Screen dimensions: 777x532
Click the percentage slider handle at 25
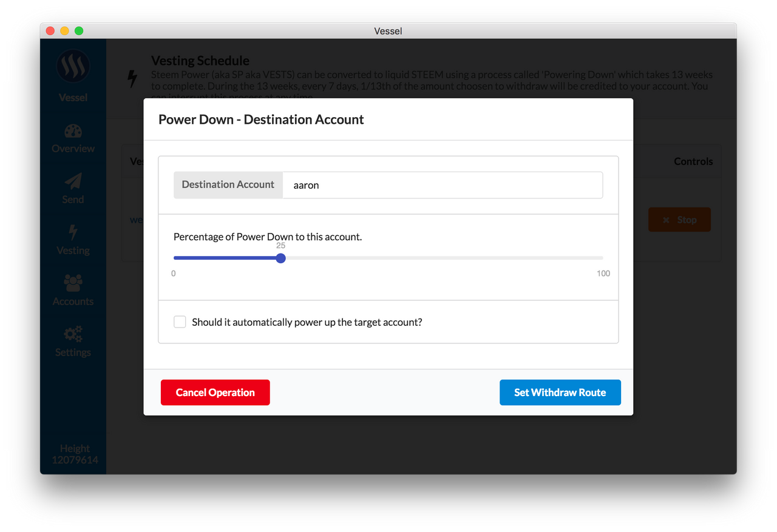pyautogui.click(x=280, y=258)
